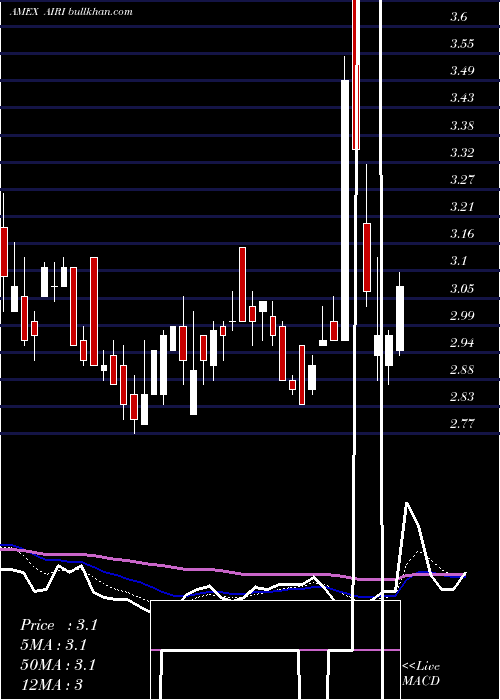
Task: Click the 2.94 price axis label
Action: 462,343
